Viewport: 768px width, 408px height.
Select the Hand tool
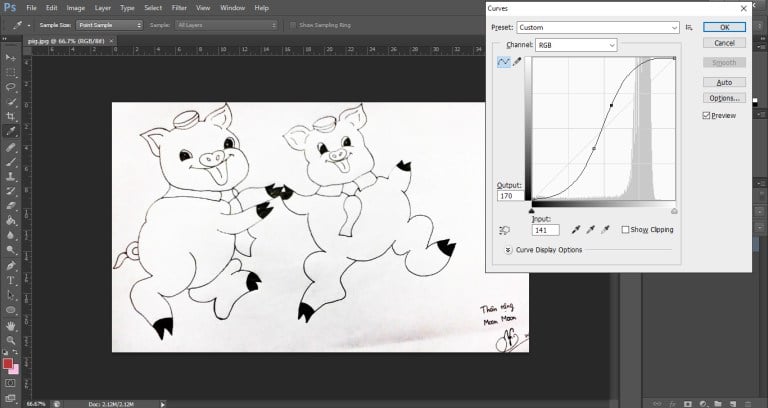click(x=10, y=326)
